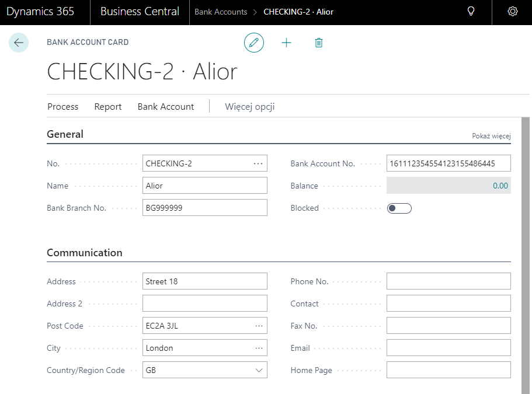
Task: Delete the bank account with trash icon
Action: 319,43
